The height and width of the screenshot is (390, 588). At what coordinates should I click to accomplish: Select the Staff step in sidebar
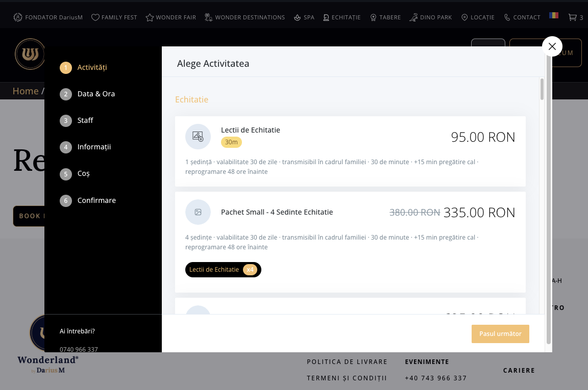coord(85,120)
